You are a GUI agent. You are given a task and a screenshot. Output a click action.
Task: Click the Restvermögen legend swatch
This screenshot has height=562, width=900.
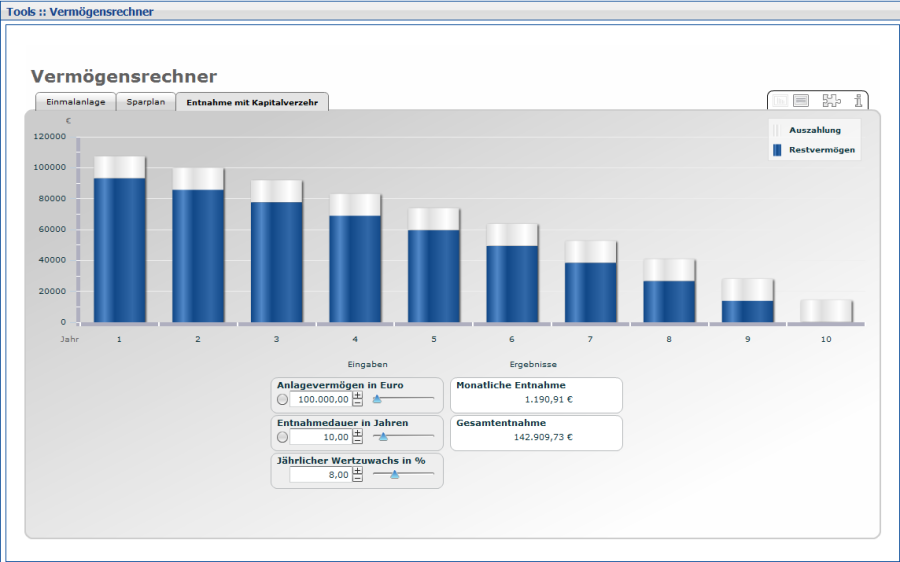(776, 150)
